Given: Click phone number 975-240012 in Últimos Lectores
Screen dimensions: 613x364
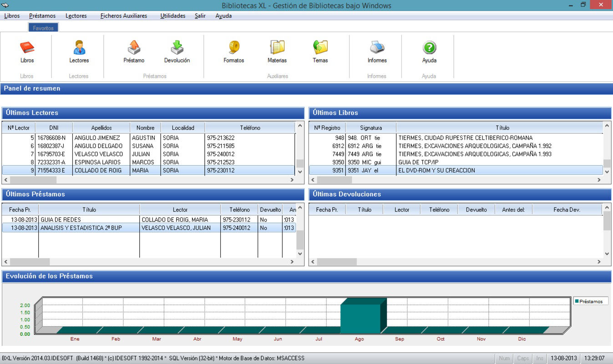Looking at the screenshot, I should (221, 154).
